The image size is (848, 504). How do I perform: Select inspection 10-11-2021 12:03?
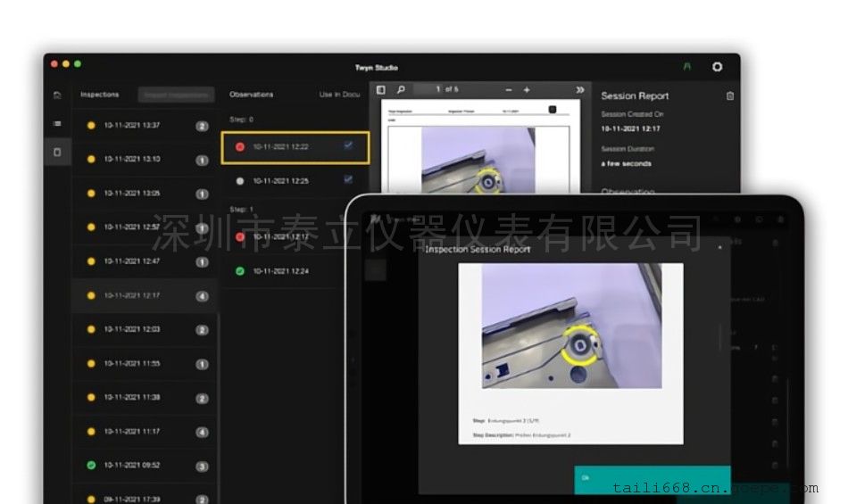pos(132,329)
